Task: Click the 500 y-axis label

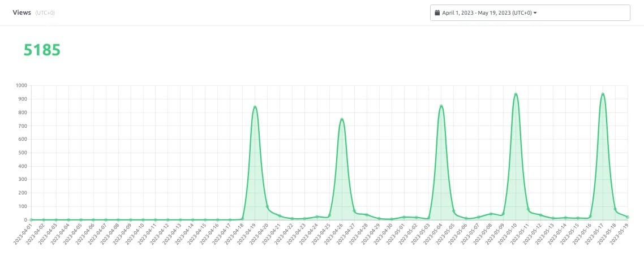Action: point(23,153)
